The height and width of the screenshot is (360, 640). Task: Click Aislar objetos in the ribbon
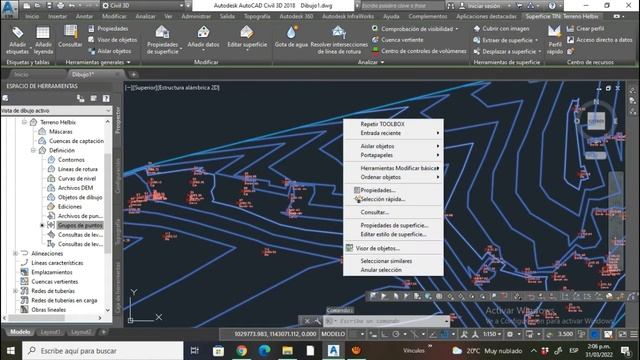pyautogui.click(x=110, y=51)
